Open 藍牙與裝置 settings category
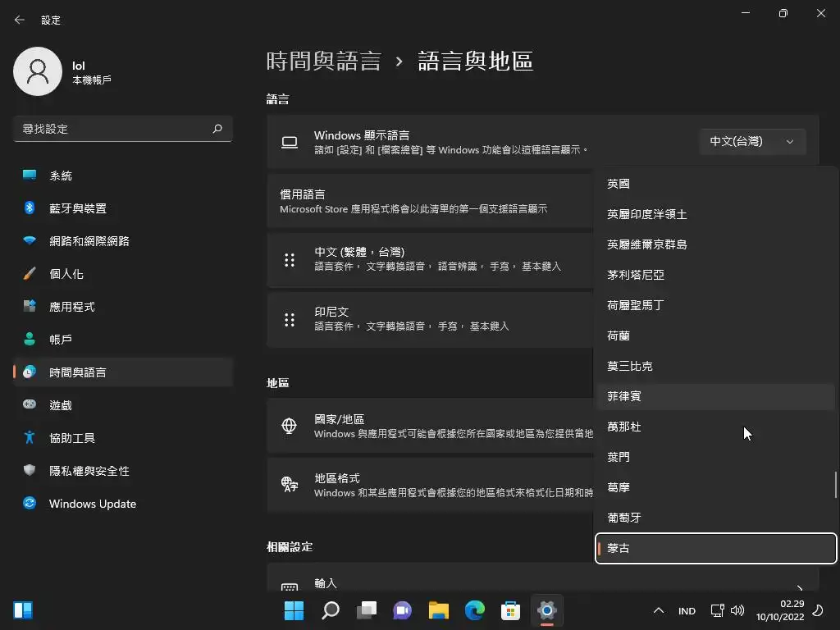 coord(123,208)
